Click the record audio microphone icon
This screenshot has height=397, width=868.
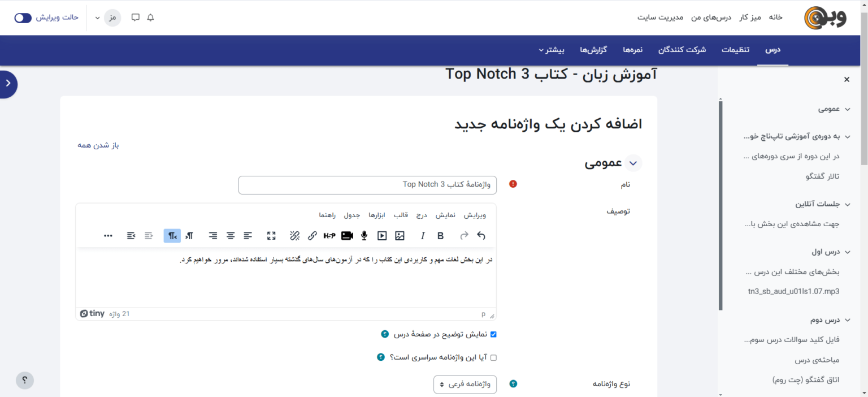(364, 236)
